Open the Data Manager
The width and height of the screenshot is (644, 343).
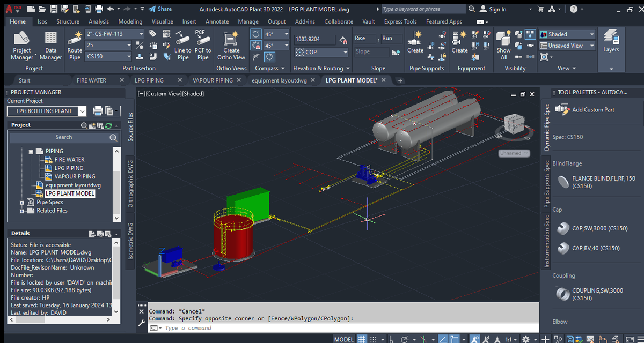[50, 46]
